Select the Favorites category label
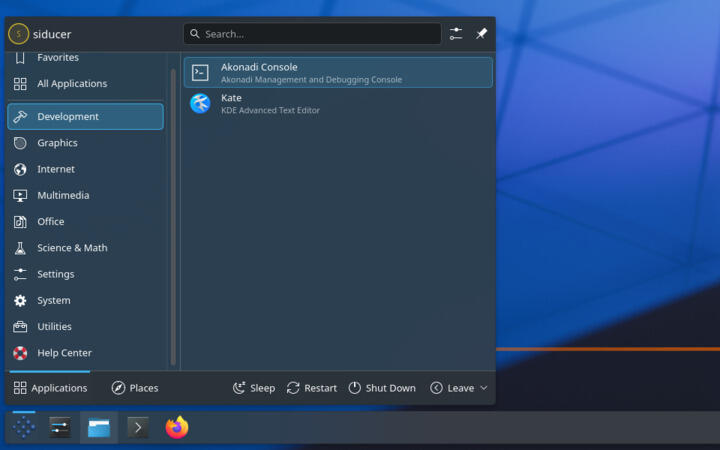This screenshot has width=720, height=450. pos(58,57)
